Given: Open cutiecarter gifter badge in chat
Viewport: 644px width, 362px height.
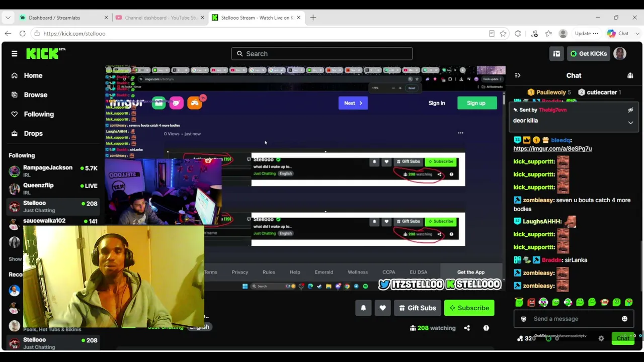Looking at the screenshot, I should 582,93.
